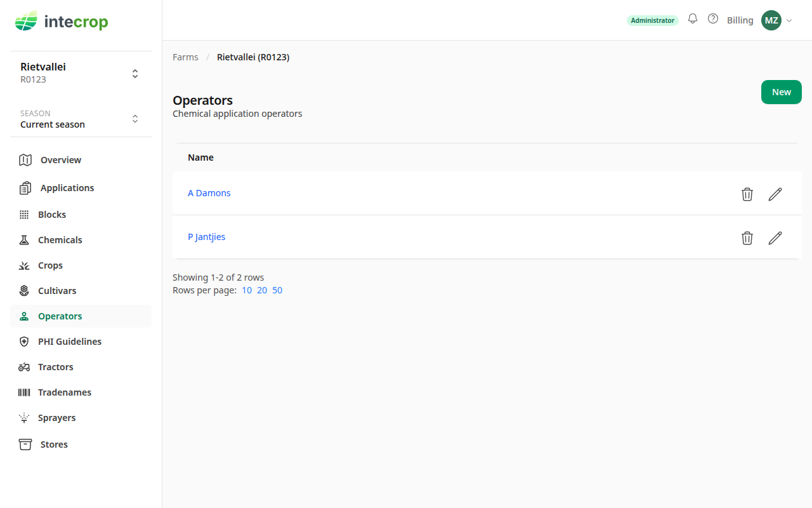The image size is (812, 508).
Task: Click the Stores box icon
Action: pos(25,444)
